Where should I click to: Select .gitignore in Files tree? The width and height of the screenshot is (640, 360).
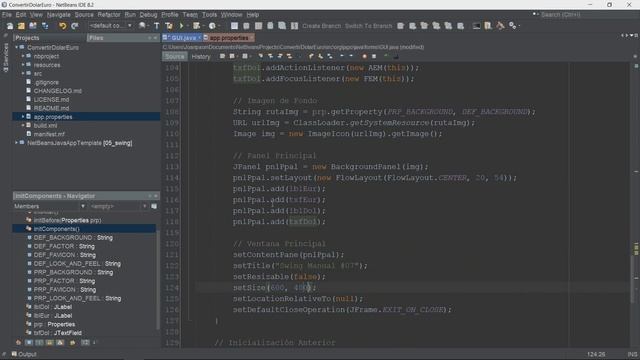point(46,82)
